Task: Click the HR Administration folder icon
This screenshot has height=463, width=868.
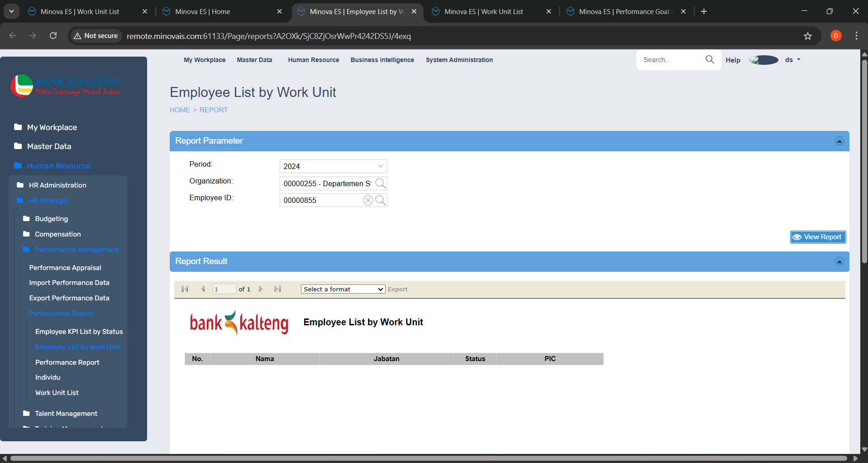Action: (20, 185)
